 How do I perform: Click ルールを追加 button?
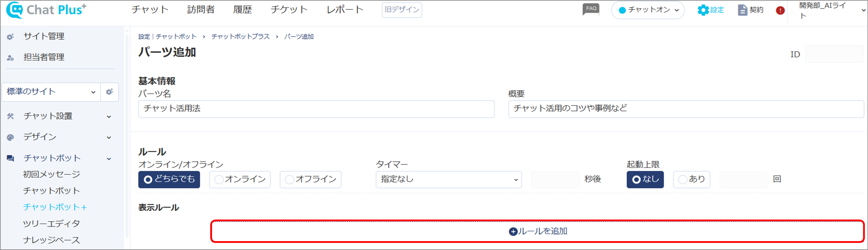click(538, 231)
